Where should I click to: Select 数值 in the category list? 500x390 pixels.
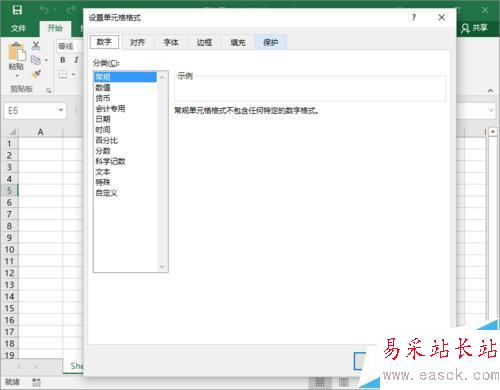click(125, 88)
